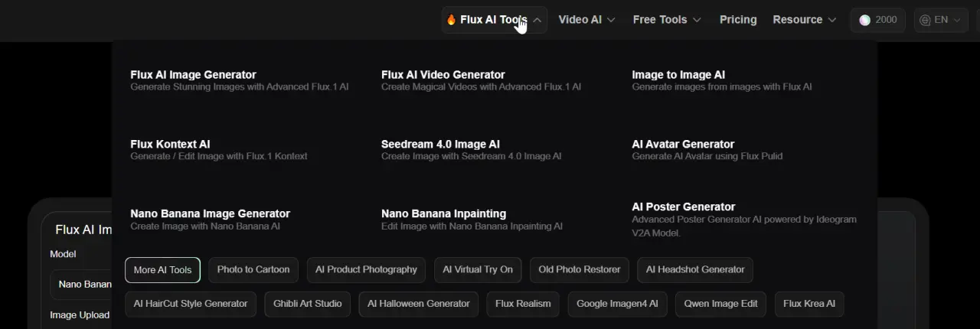
Task: Open Flux AI Video Generator
Action: (443, 75)
